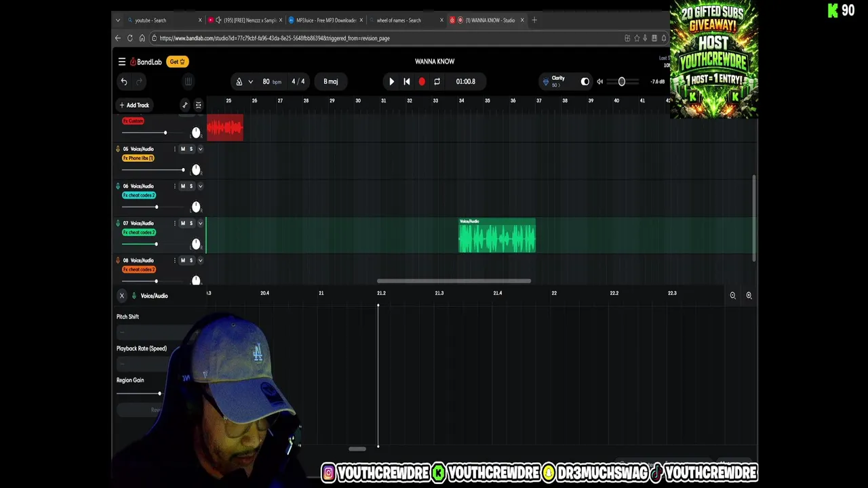Adjust track 05 volume slider
Viewport: 868px width, 488px height.
tap(153, 169)
